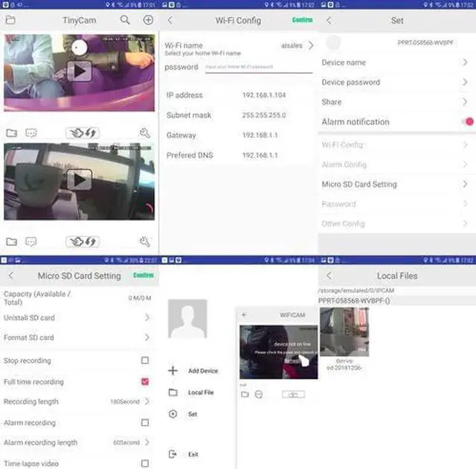
Task: Toggle the Alarm notification switch
Action: click(x=468, y=121)
